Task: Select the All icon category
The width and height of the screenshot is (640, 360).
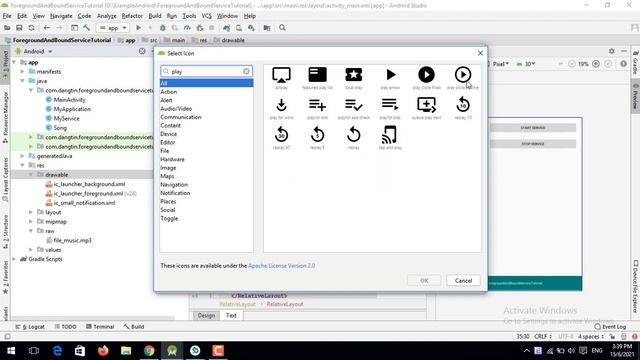Action: (x=207, y=83)
